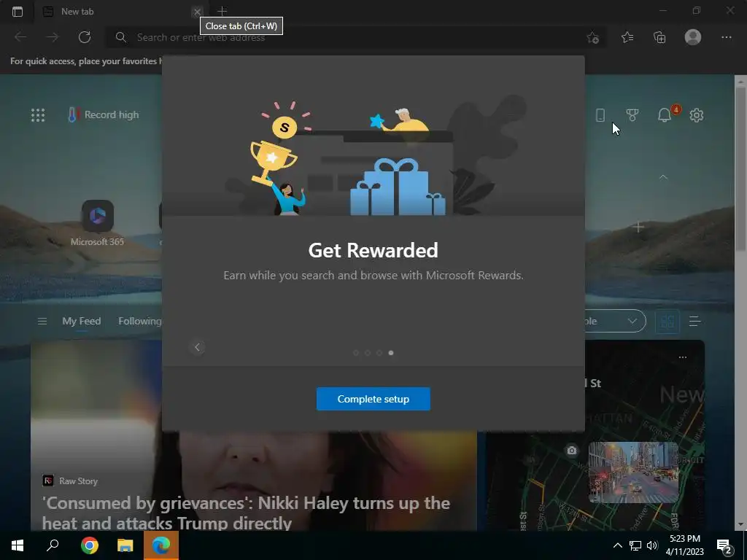The image size is (747, 560).
Task: Open the Collections icon in the toolbar
Action: [x=659, y=37]
